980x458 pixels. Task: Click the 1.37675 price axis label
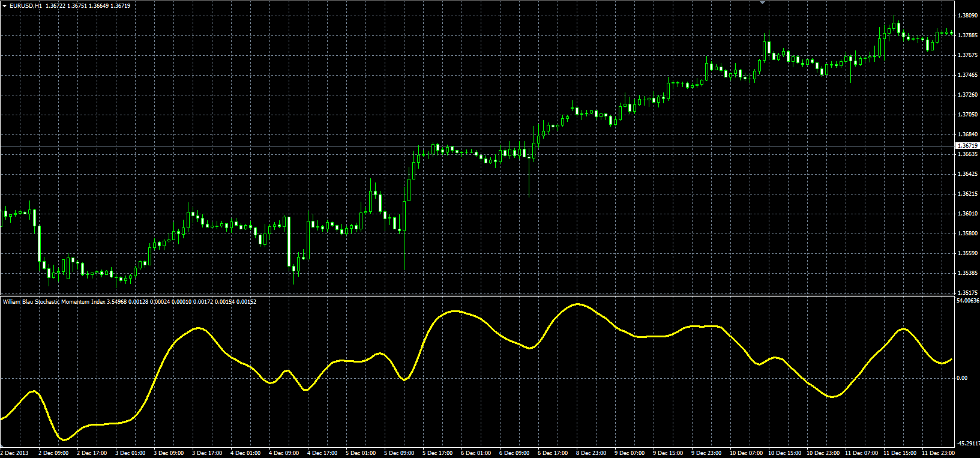coord(968,55)
